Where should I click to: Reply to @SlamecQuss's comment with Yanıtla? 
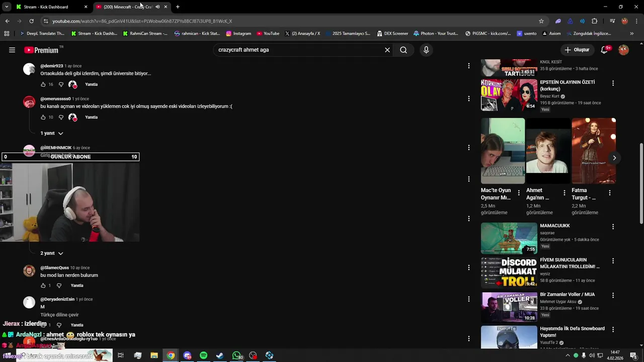pos(77,286)
